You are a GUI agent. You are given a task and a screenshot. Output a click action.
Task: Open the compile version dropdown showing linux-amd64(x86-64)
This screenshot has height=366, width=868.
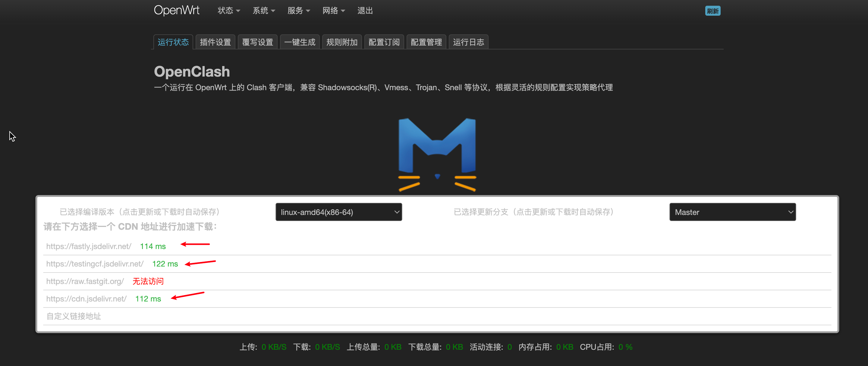(339, 212)
